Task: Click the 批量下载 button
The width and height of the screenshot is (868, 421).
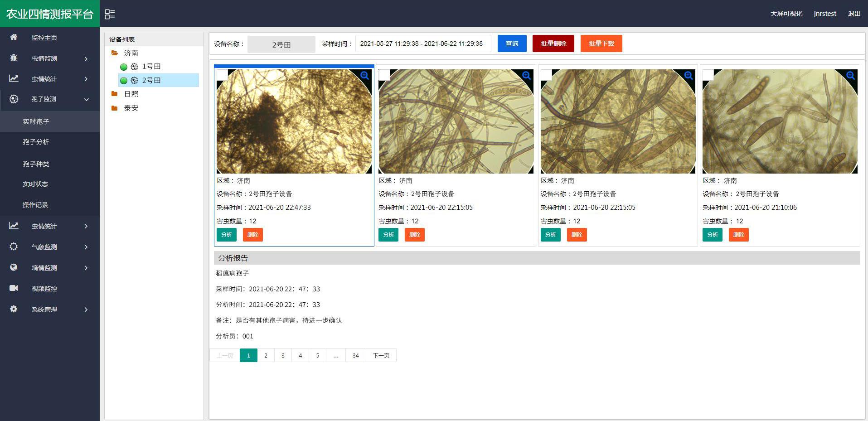Action: pyautogui.click(x=601, y=44)
